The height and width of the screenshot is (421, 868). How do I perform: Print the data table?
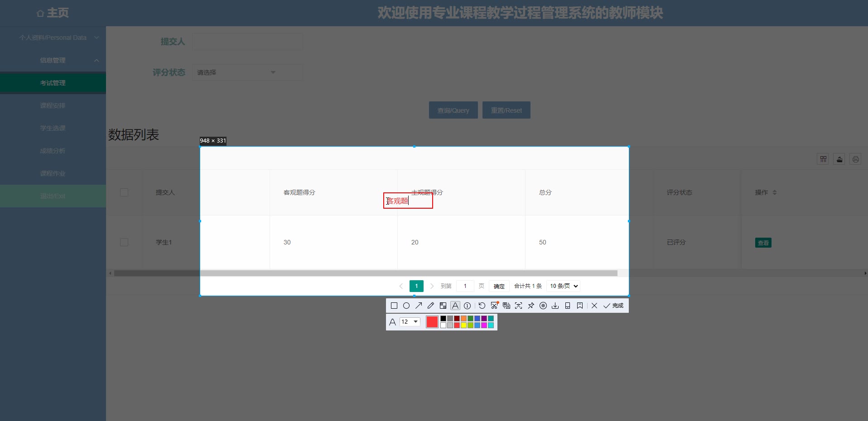[855, 159]
